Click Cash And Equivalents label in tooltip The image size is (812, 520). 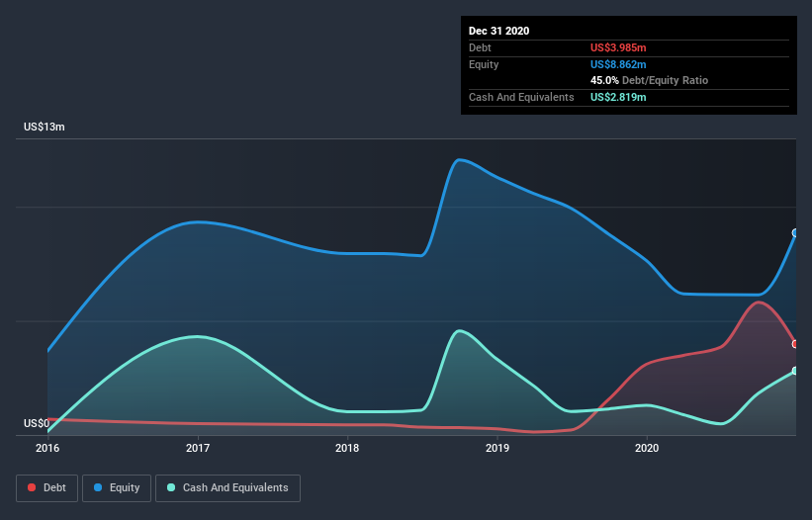click(x=521, y=97)
